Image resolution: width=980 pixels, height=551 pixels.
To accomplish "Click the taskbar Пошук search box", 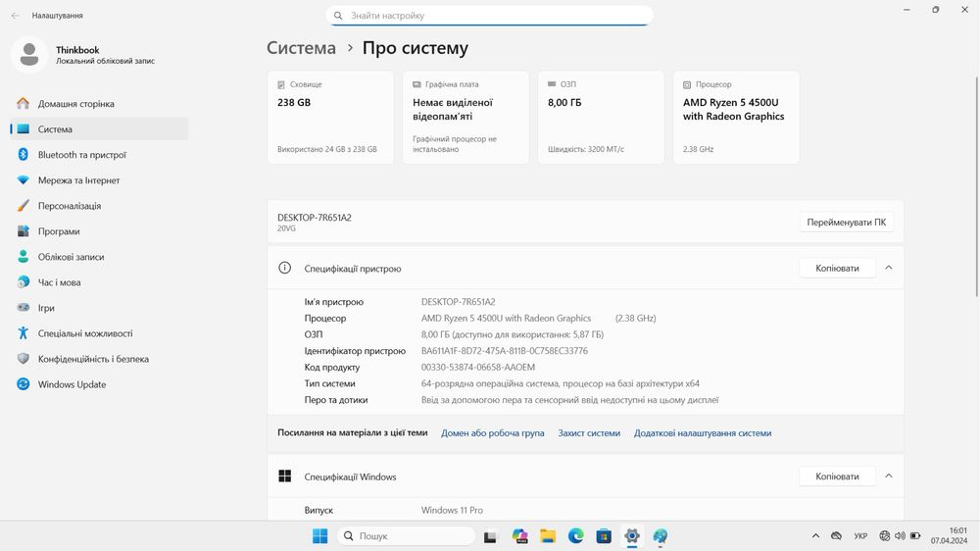I will coord(407,536).
